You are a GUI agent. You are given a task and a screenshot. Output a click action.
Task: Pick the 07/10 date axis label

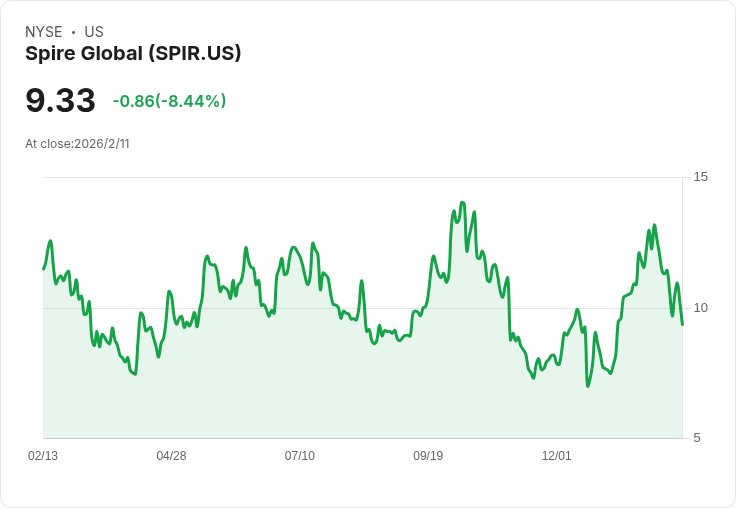[299, 456]
